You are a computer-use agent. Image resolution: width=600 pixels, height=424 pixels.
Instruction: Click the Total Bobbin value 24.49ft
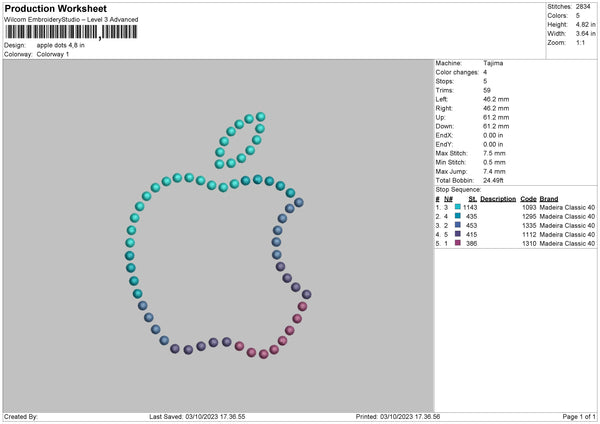[x=493, y=180]
